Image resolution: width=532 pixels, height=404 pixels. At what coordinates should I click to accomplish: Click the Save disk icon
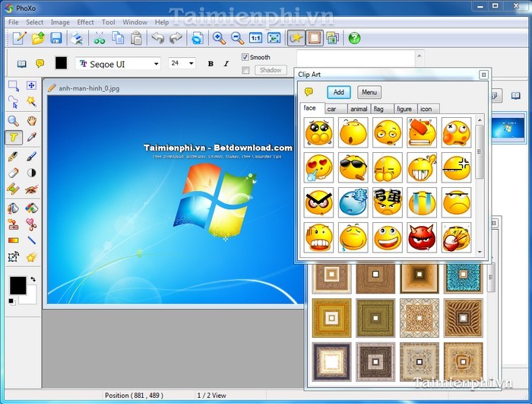click(x=56, y=38)
